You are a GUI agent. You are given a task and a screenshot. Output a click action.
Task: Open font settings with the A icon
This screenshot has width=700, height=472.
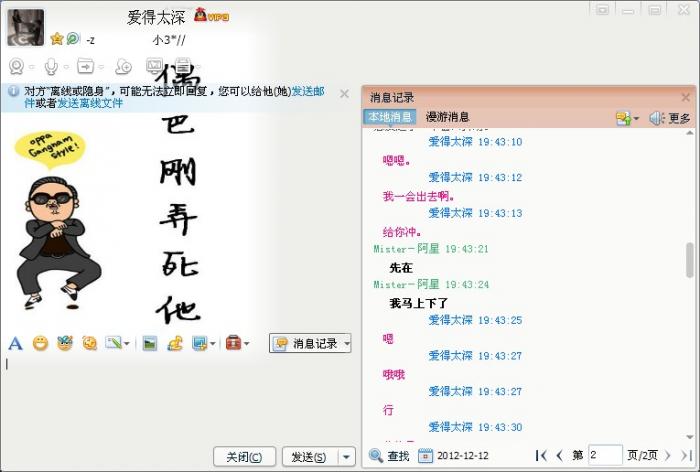[x=15, y=343]
